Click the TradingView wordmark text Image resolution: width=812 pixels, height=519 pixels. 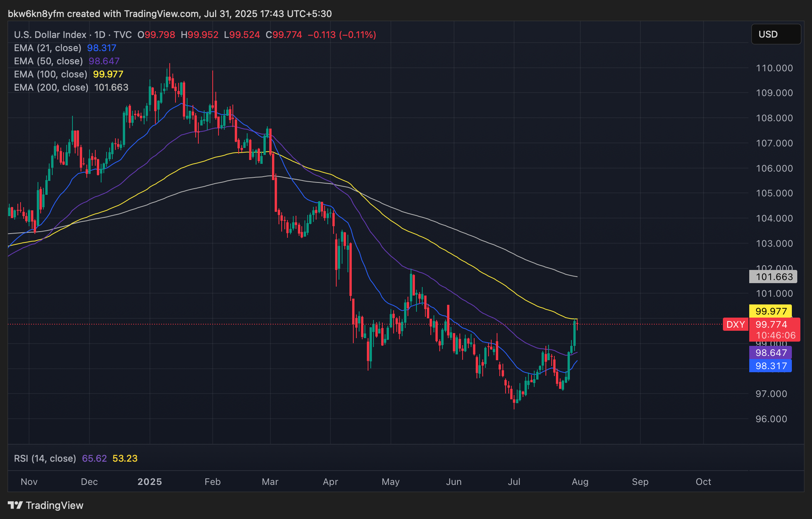pos(55,505)
